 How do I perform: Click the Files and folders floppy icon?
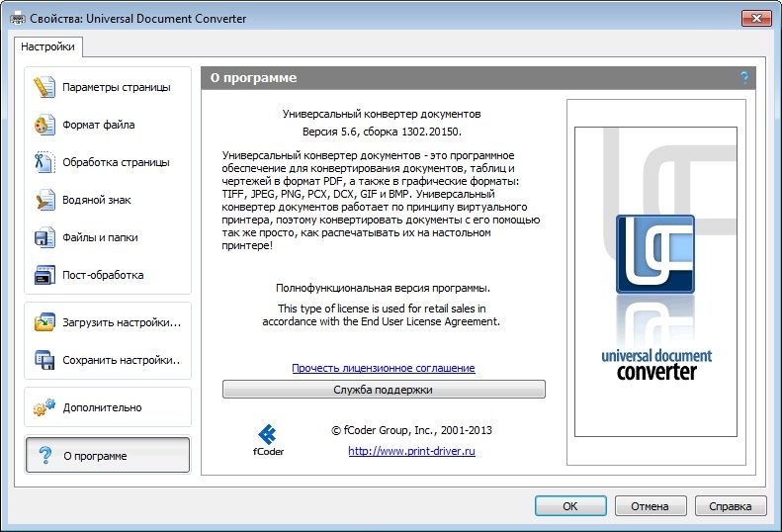[x=44, y=237]
